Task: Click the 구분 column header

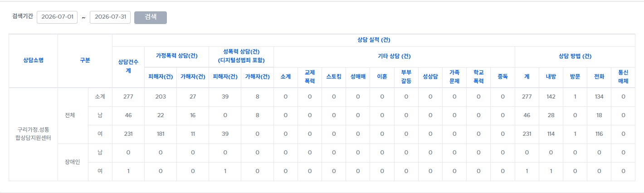Action: click(x=85, y=60)
